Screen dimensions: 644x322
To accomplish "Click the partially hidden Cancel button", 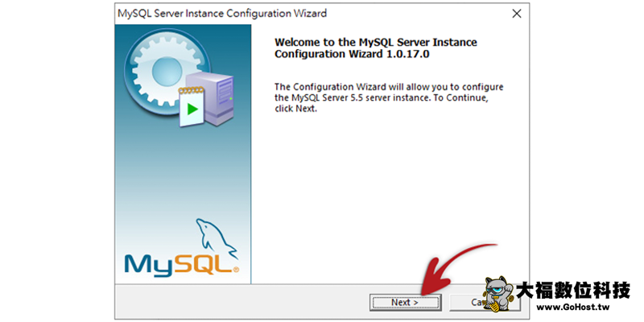I will pyautogui.click(x=485, y=303).
